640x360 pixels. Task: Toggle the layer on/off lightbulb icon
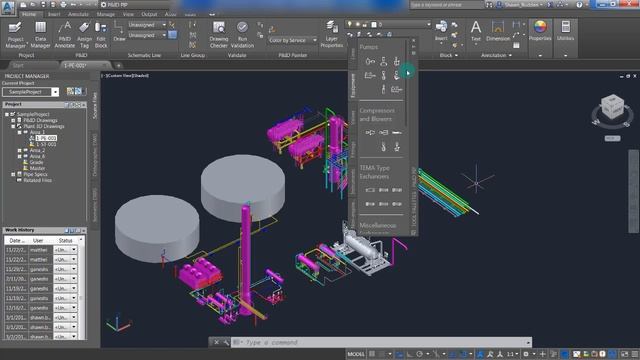coord(350,24)
